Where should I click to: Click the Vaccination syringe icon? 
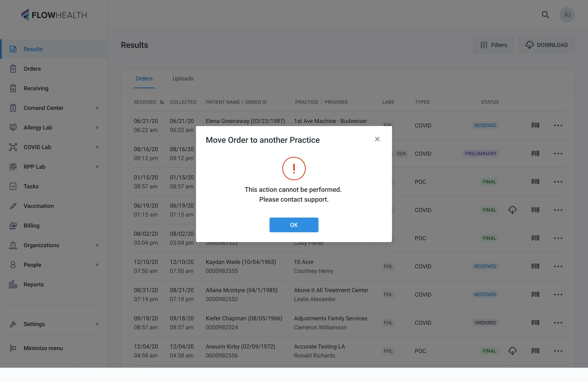13,206
